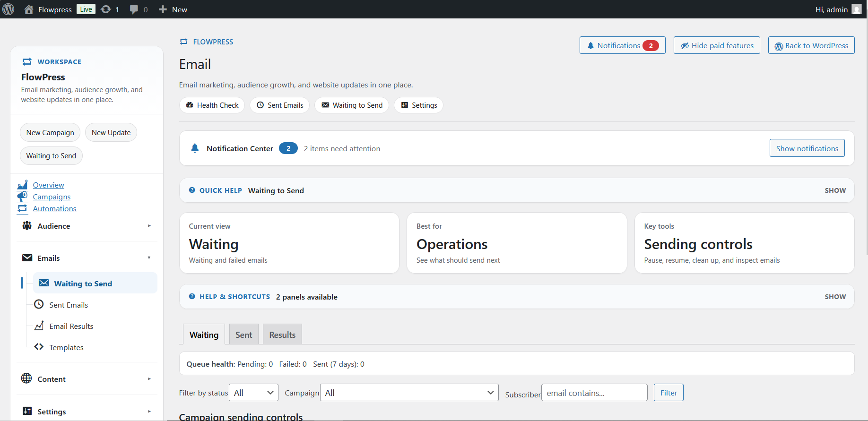Click the admin avatar icon
The width and height of the screenshot is (868, 421).
857,9
